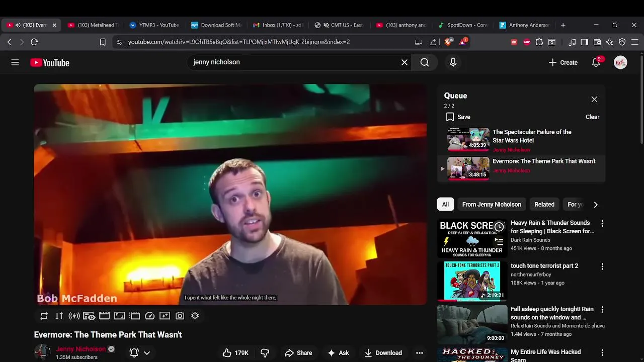Open browser main menu hamburger
This screenshot has height=362, width=644.
tap(635, 42)
